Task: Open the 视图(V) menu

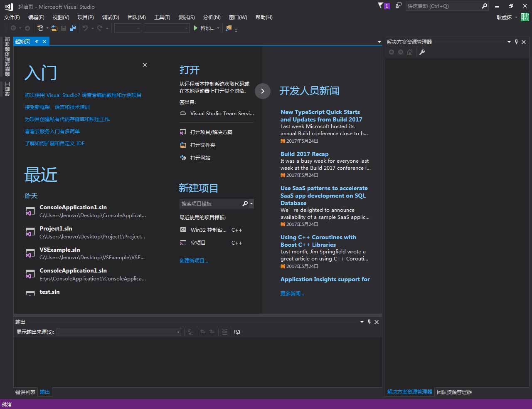Action: click(61, 17)
